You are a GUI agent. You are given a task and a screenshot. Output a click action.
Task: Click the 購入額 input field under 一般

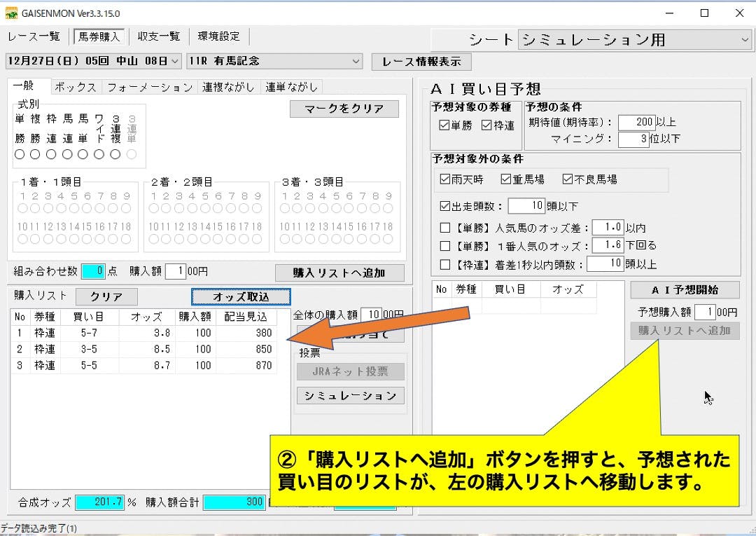(x=176, y=271)
